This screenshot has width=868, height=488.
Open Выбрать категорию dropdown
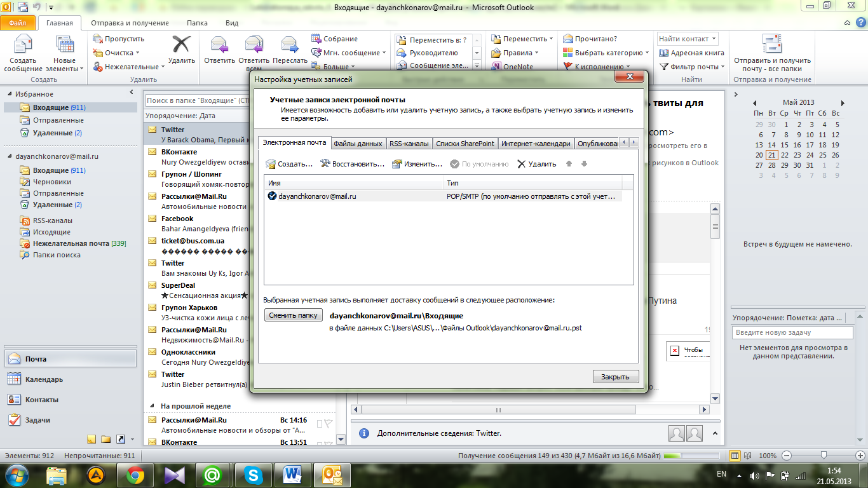point(606,53)
